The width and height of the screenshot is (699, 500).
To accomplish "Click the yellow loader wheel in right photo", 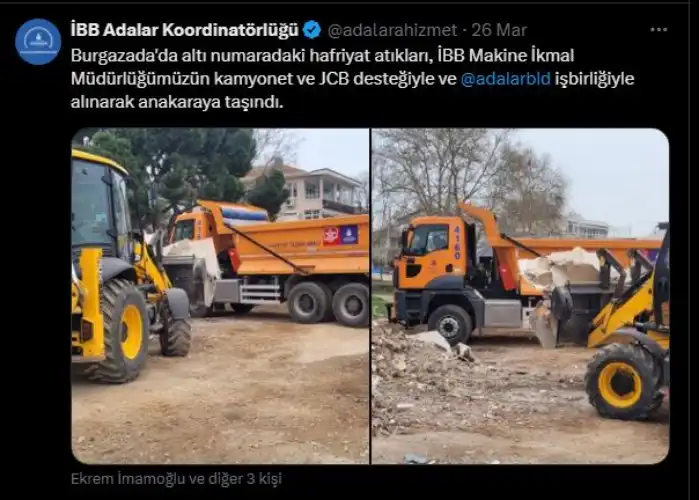I will [621, 382].
